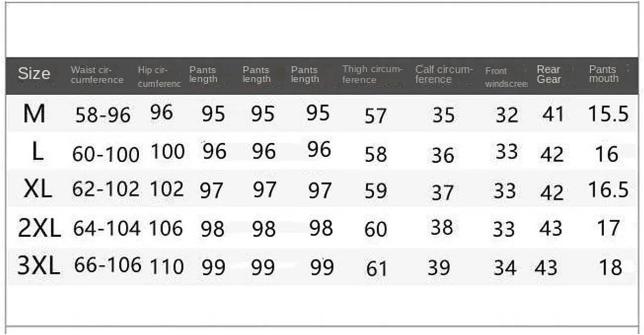Viewport: 644px width, 335px height.
Task: Click the hip value 110 in 3XL row
Action: pos(167,267)
